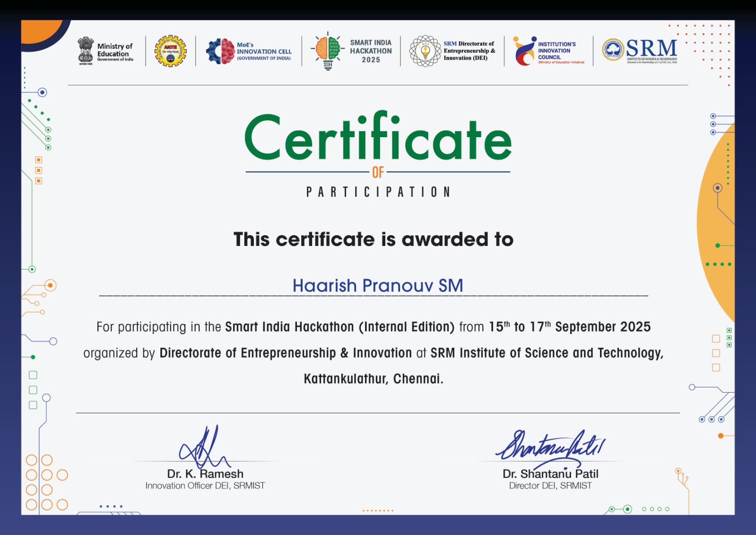Click the "Kattankulathur, Chennai." location text
Viewport: 756px width, 535px height.
(373, 379)
